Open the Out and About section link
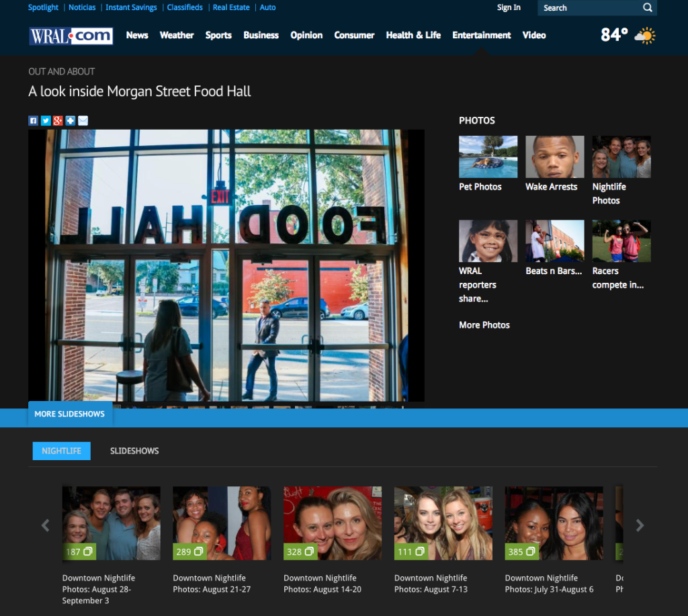The height and width of the screenshot is (616, 688). [x=61, y=71]
